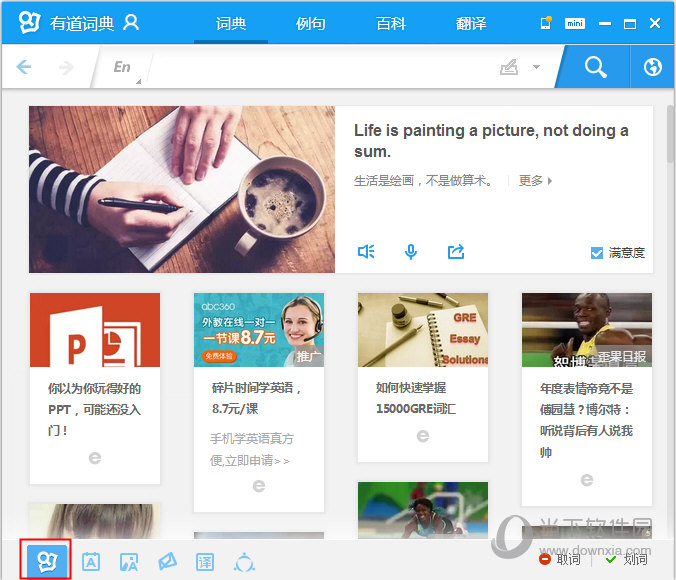Toggle 取词 word capture option

(x=559, y=560)
